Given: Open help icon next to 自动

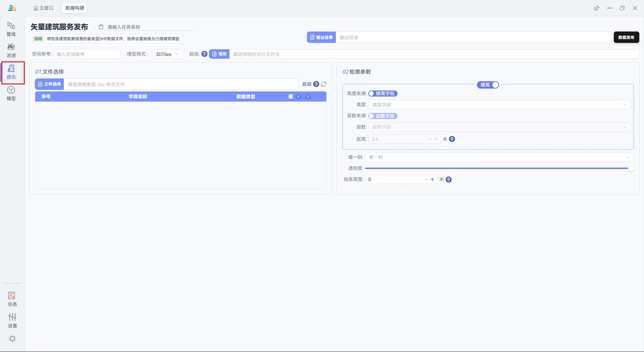Looking at the screenshot, I should pyautogui.click(x=316, y=84).
